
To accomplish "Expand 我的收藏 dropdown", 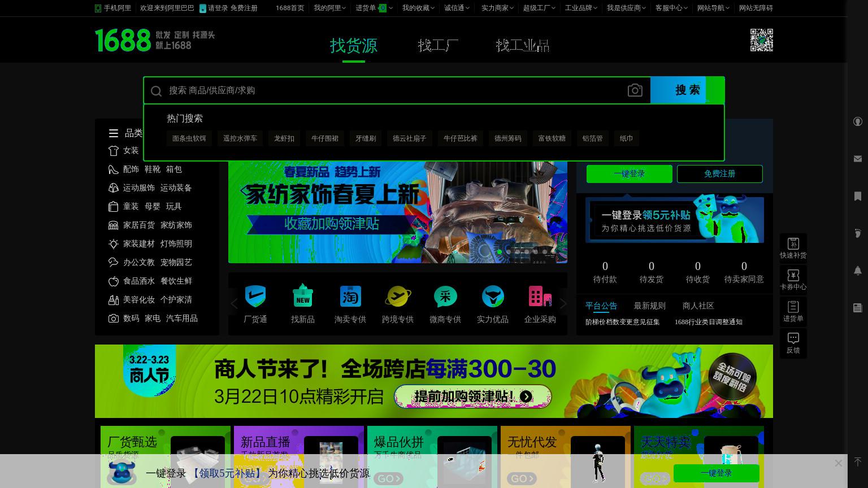I will [418, 8].
